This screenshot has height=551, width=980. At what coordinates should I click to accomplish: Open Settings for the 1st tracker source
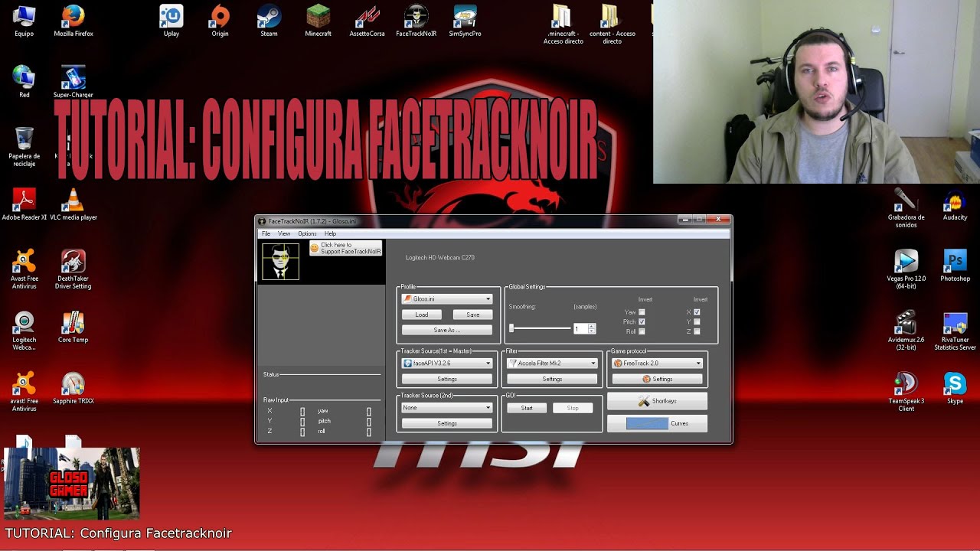point(447,379)
